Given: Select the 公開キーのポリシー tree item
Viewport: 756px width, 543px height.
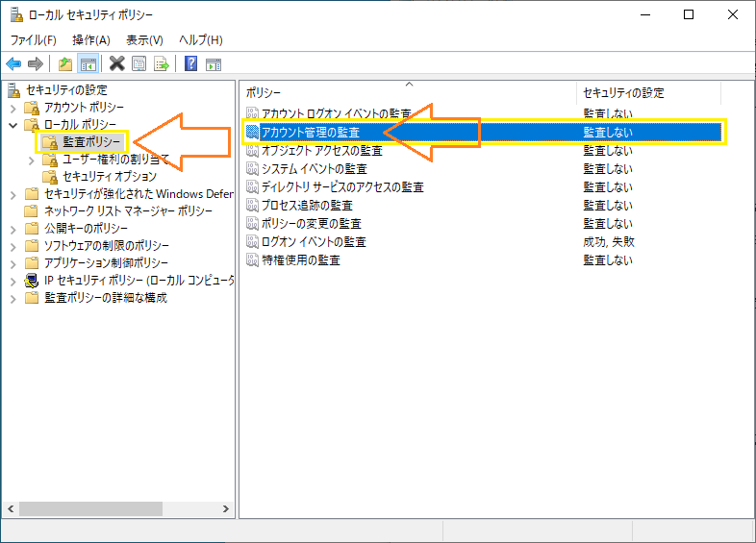Looking at the screenshot, I should 87,229.
